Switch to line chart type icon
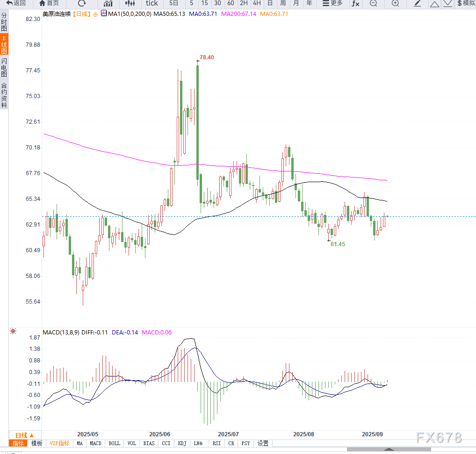 pyautogui.click(x=108, y=3)
